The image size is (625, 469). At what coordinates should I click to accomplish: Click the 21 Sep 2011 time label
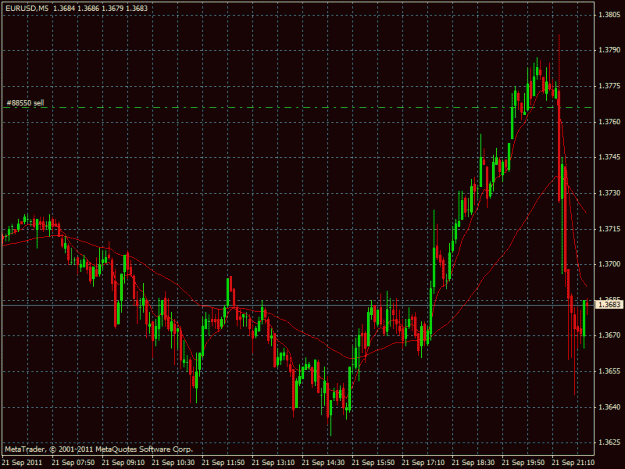tap(22, 463)
